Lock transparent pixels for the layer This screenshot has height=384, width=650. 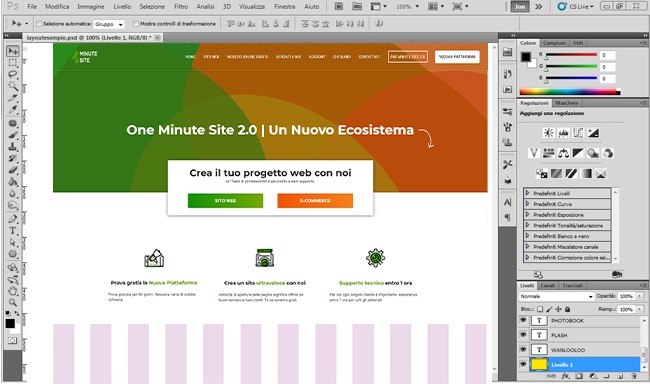point(540,309)
